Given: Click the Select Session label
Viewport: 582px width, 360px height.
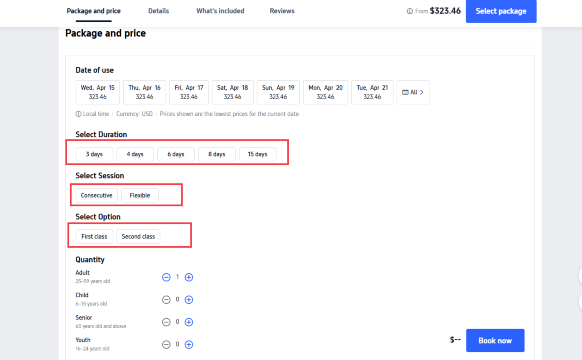Looking at the screenshot, I should [x=100, y=176].
